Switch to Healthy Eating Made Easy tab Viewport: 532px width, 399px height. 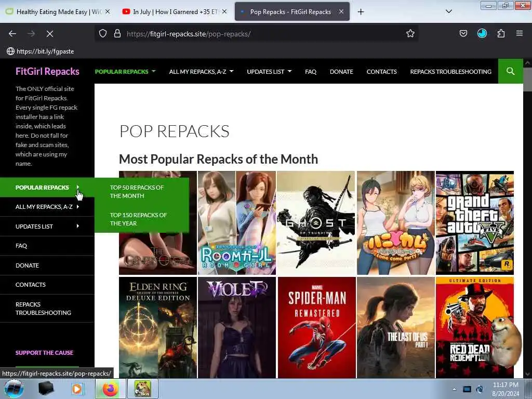point(58,12)
